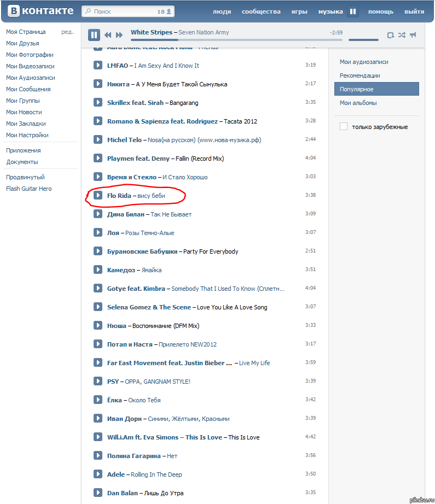This screenshot has width=435, height=504.
Task: Toggle broadcast-to-status megaphone icon
Action: pyautogui.click(x=413, y=35)
